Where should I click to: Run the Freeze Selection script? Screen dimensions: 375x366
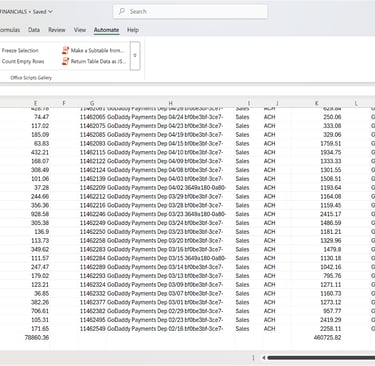(x=20, y=51)
